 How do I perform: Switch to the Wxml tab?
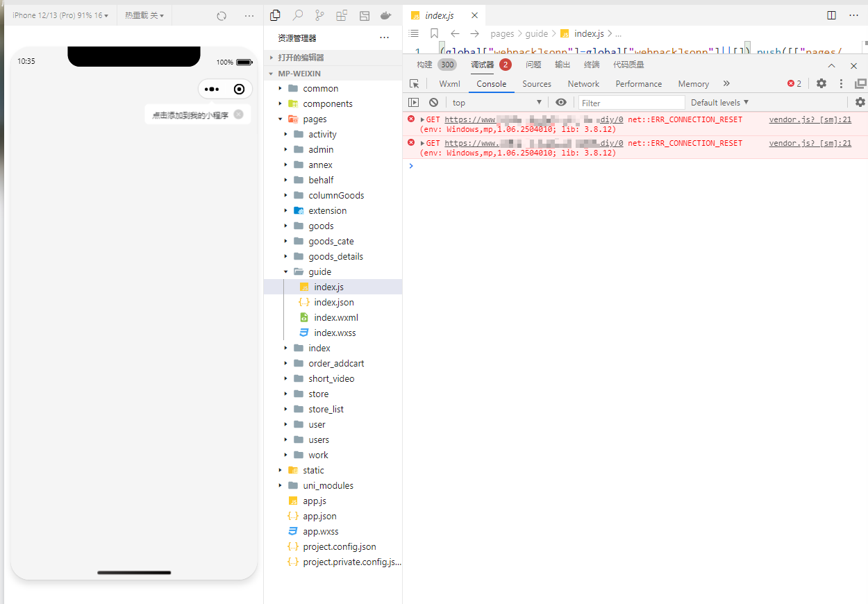click(449, 83)
